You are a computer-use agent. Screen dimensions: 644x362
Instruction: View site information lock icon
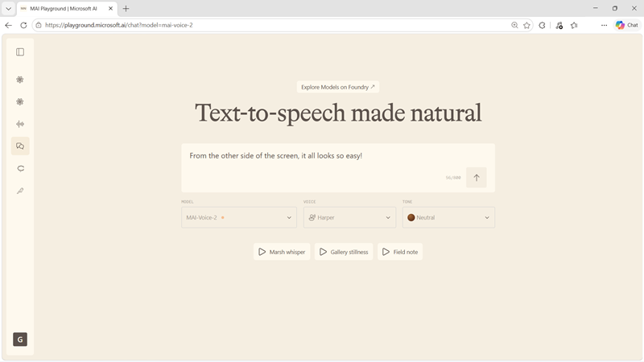point(39,25)
